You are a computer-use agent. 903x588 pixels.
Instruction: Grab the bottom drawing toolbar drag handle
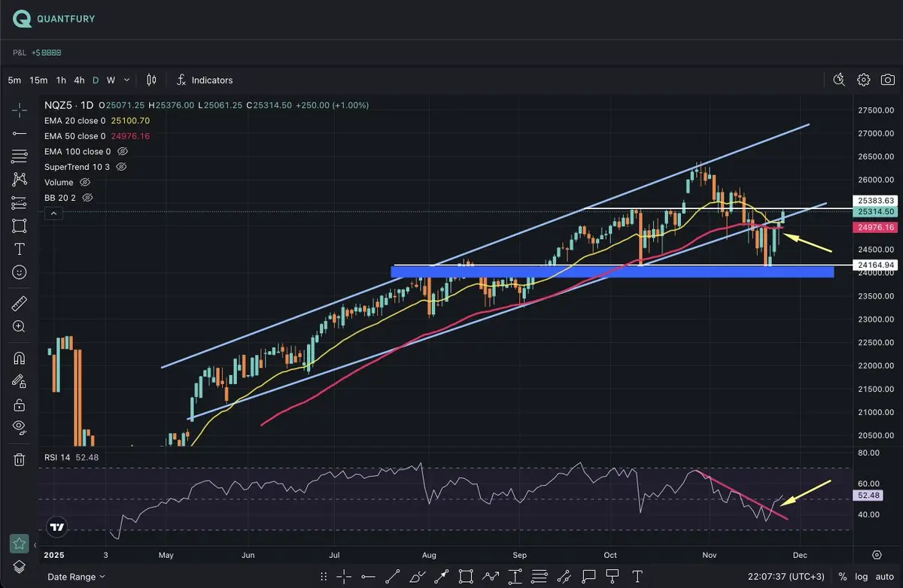pyautogui.click(x=323, y=577)
